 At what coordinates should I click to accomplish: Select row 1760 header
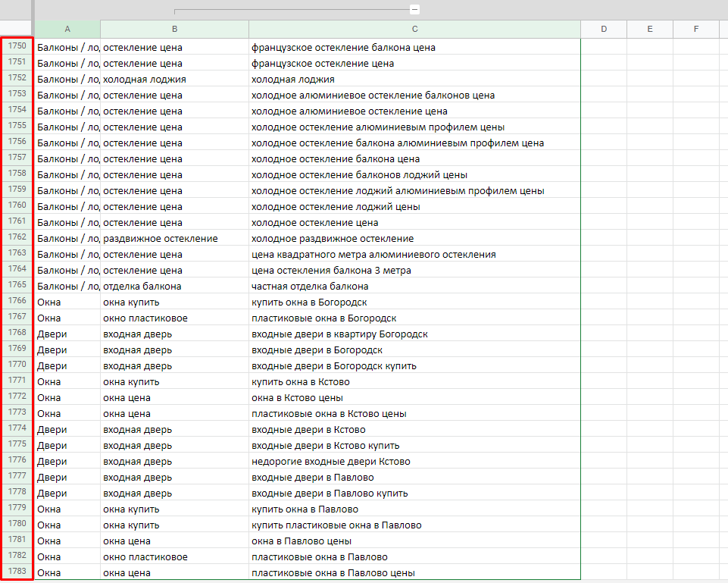pyautogui.click(x=17, y=205)
